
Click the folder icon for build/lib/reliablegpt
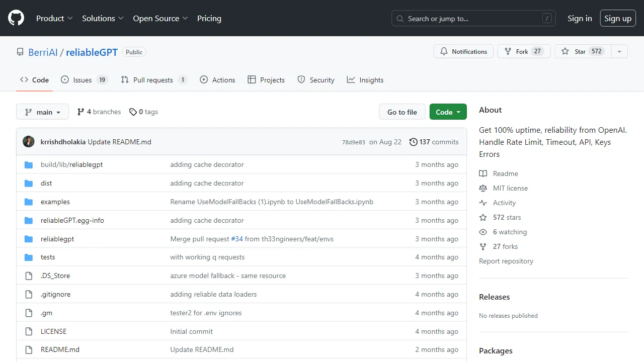tap(29, 164)
